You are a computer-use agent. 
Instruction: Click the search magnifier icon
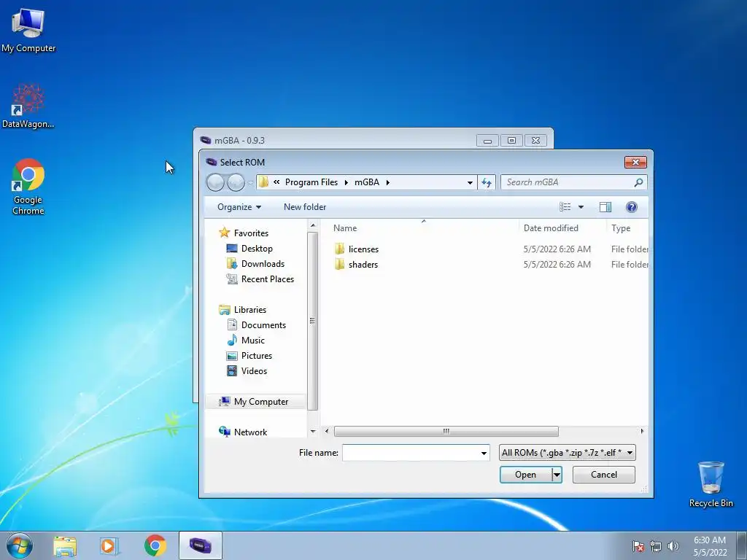click(x=638, y=182)
